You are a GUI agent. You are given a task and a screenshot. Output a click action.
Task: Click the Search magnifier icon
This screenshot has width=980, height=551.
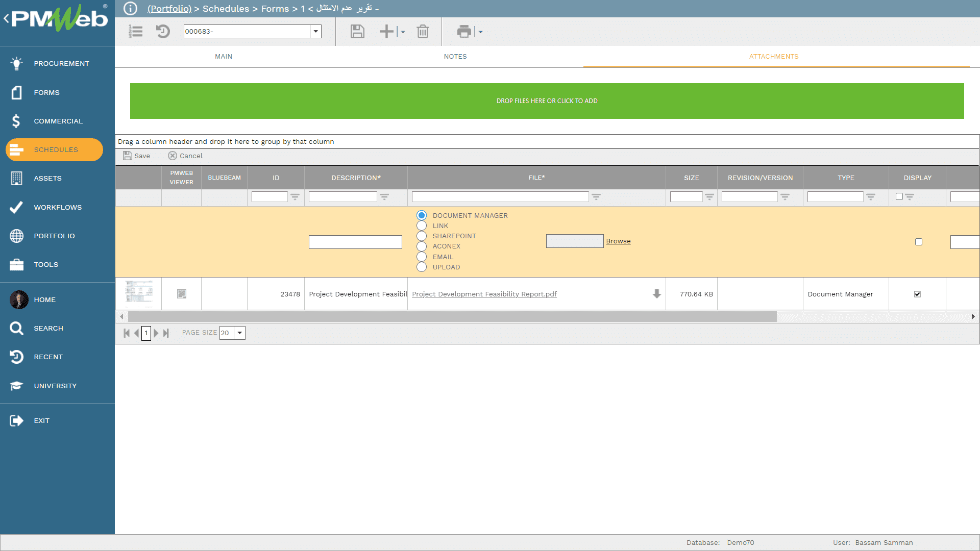16,328
